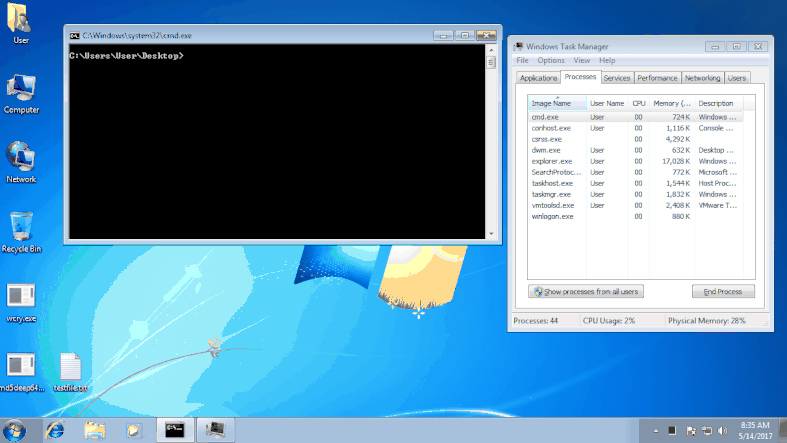787x443 pixels.
Task: Sort by Description column header
Action: tap(719, 103)
